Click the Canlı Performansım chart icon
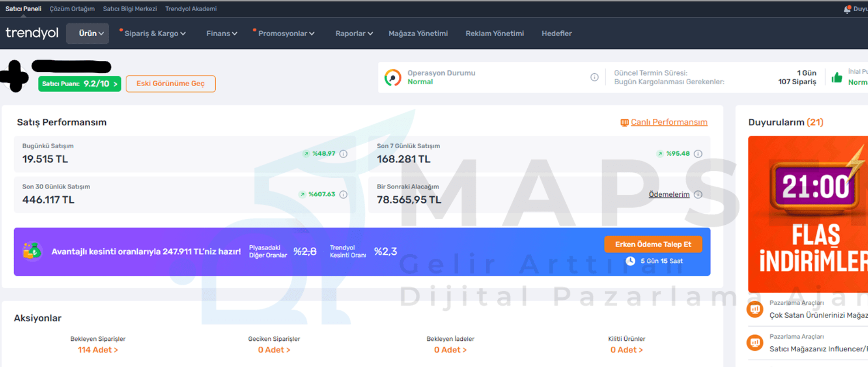Image resolution: width=868 pixels, height=367 pixels. coord(624,122)
